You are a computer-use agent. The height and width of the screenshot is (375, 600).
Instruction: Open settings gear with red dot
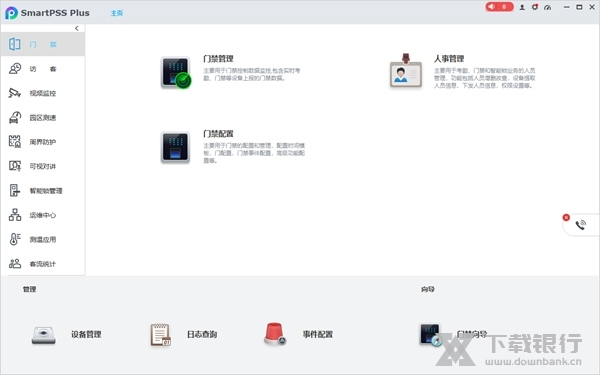[x=535, y=7]
